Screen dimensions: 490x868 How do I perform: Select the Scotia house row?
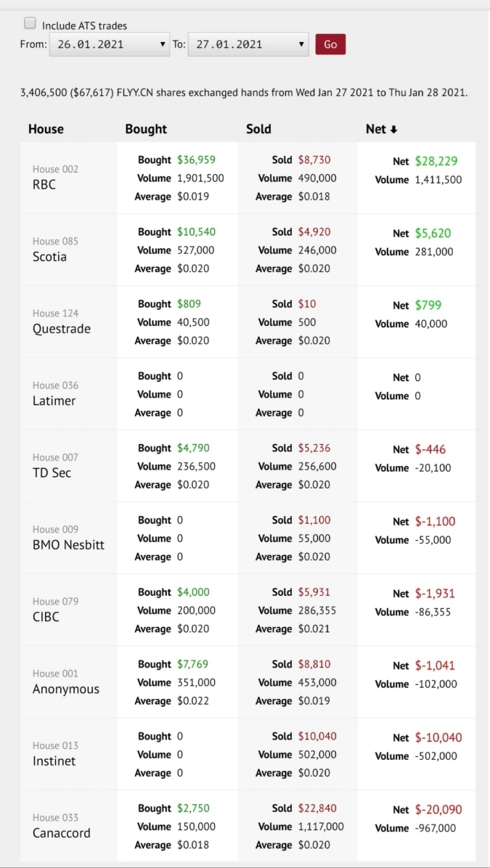(x=49, y=256)
